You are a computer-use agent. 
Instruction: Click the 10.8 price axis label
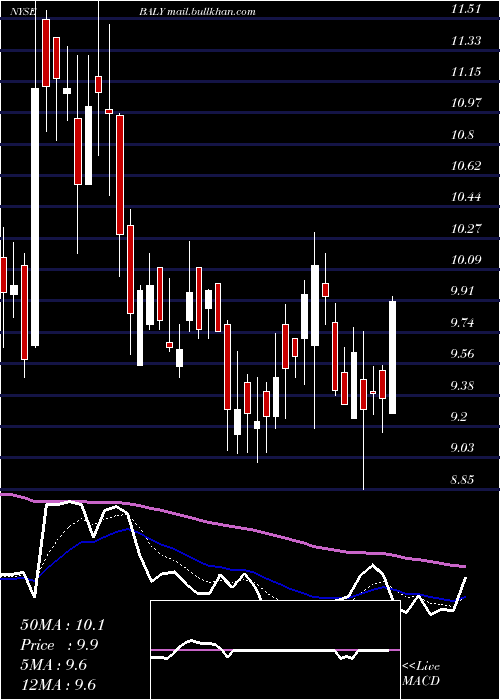[x=462, y=135]
